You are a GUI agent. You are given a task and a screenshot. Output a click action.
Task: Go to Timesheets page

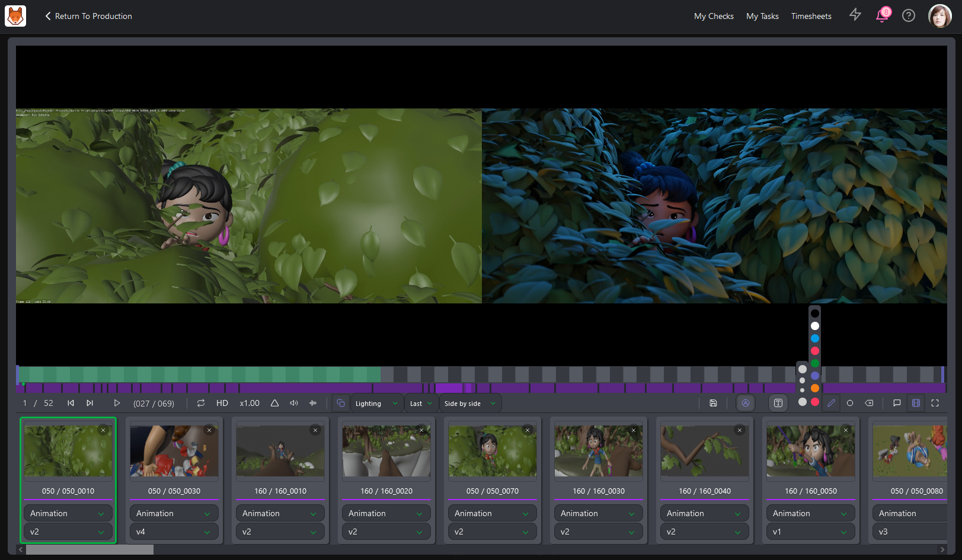[811, 16]
